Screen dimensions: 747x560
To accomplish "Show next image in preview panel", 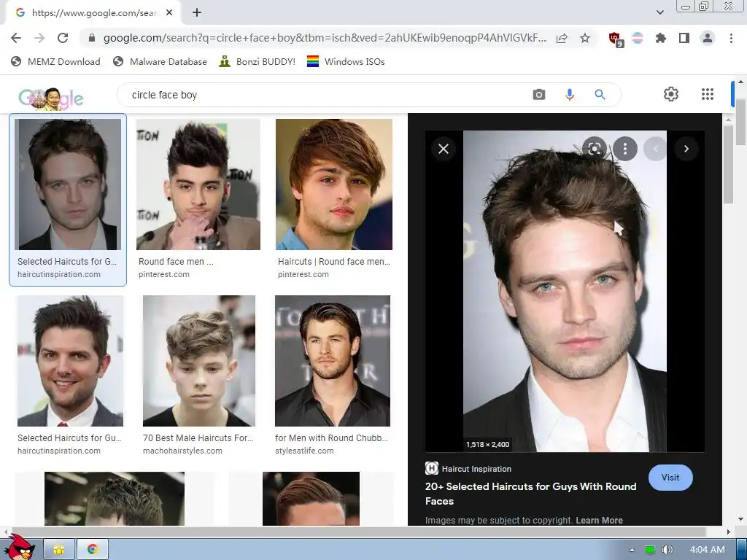I will click(x=686, y=149).
